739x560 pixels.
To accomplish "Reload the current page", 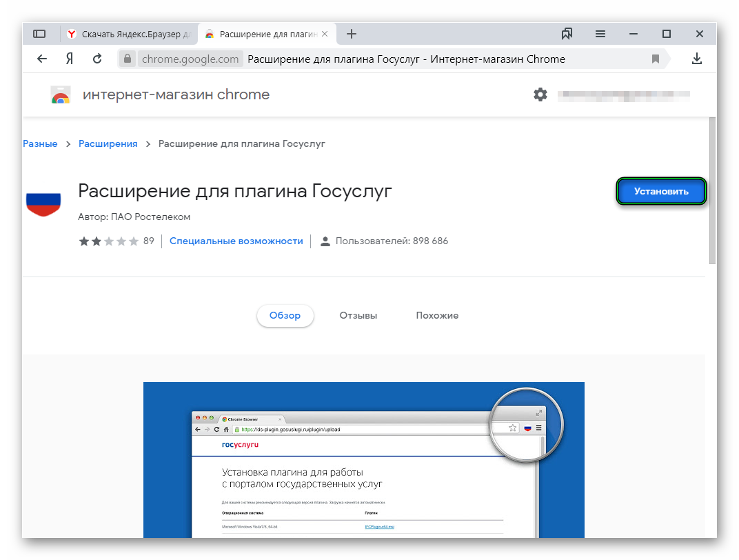I will (97, 59).
